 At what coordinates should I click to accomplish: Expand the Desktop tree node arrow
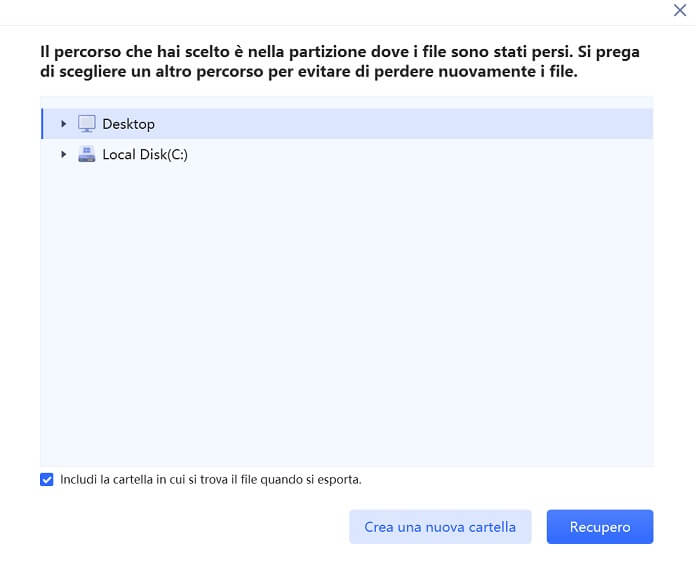pyautogui.click(x=63, y=124)
